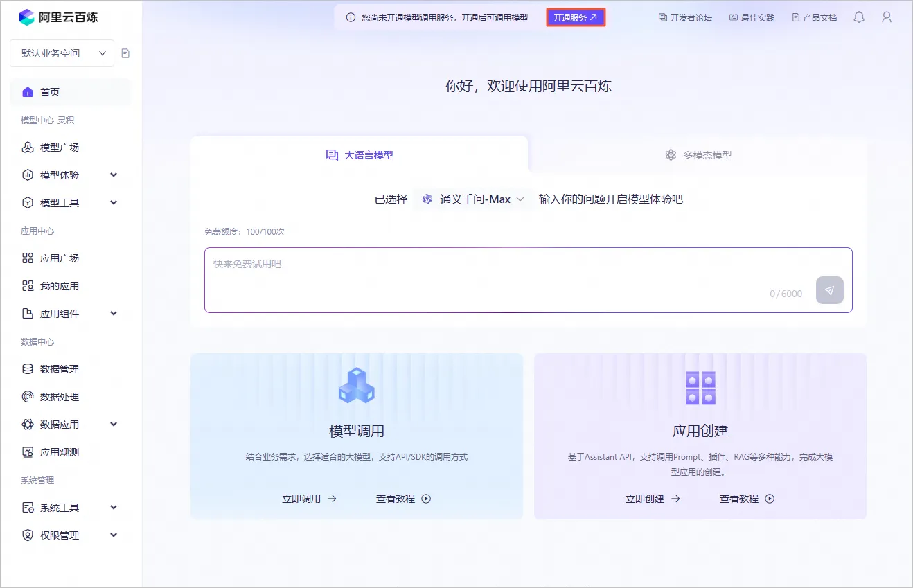Expand the 应用组件 submenu chevron
This screenshot has width=913, height=588.
click(114, 314)
